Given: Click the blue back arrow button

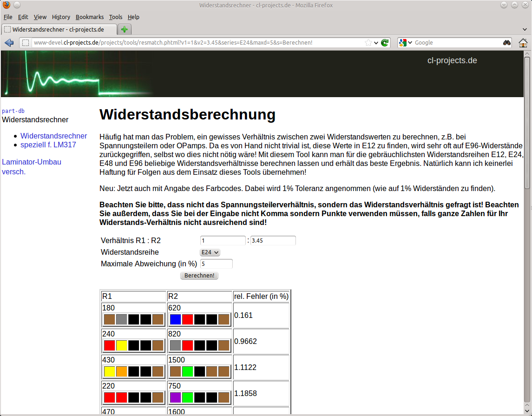Looking at the screenshot, I should tap(9, 43).
